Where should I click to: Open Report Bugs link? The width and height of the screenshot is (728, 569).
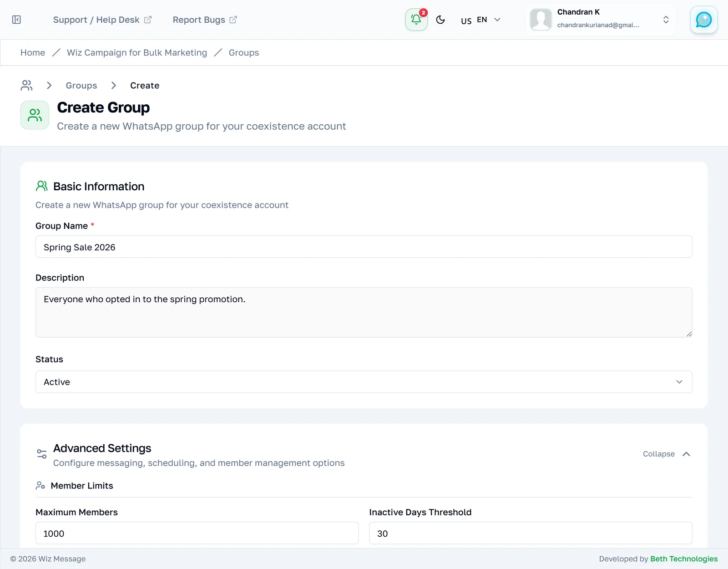[205, 20]
